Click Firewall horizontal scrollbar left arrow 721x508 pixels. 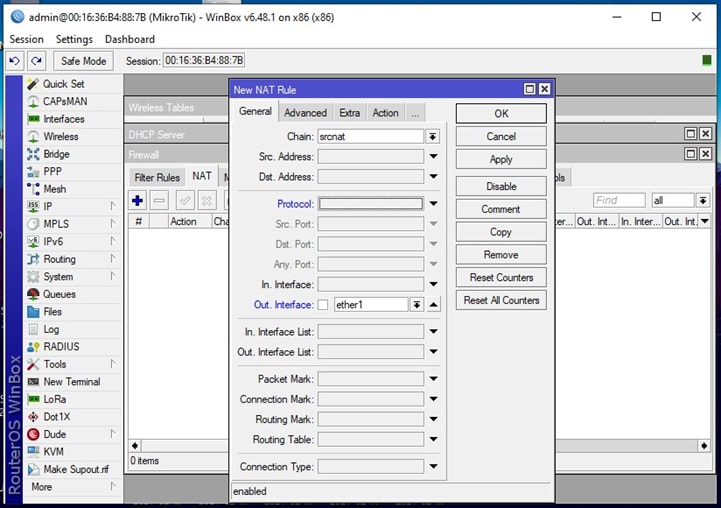[x=135, y=445]
